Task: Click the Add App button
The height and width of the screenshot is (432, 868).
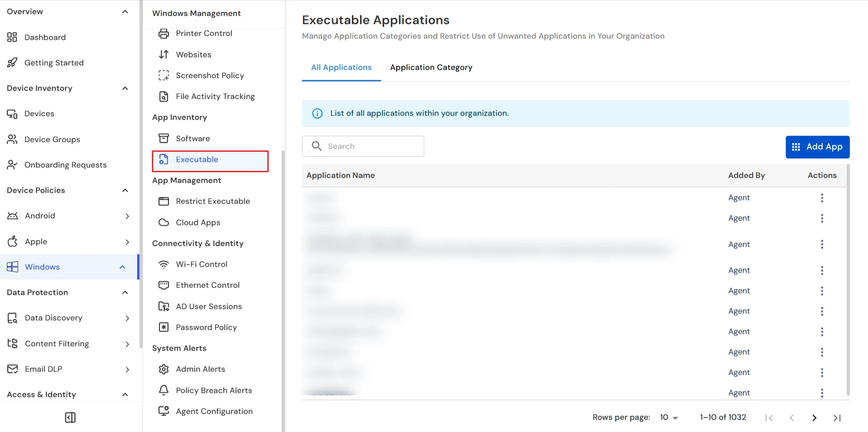Action: click(x=817, y=147)
